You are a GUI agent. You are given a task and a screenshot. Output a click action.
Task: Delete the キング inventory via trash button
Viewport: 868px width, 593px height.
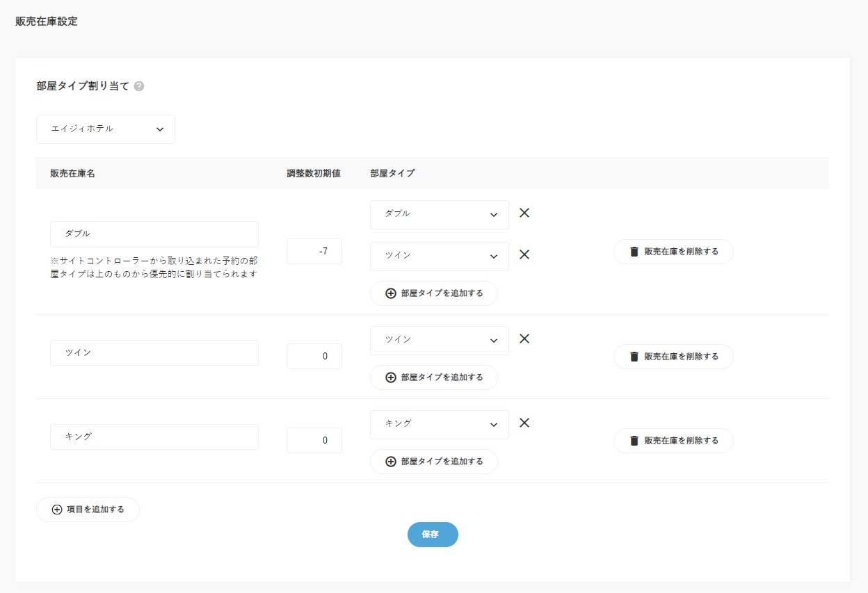[673, 441]
